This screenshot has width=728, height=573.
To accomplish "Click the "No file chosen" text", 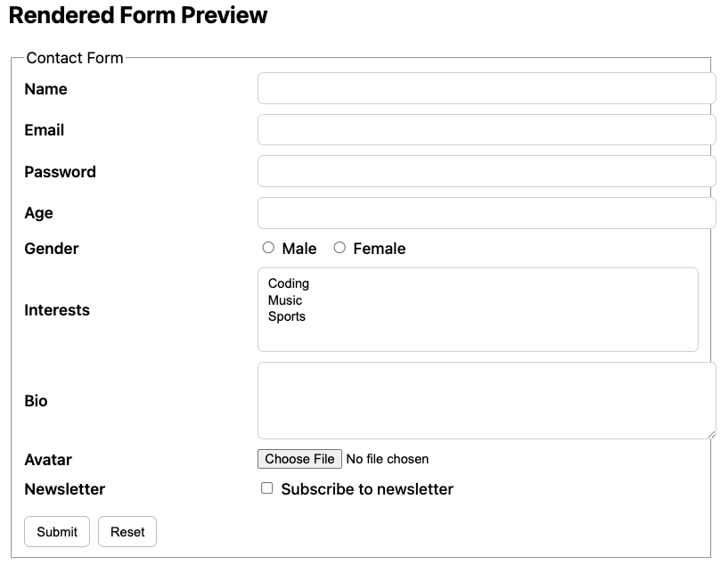I will [x=387, y=459].
